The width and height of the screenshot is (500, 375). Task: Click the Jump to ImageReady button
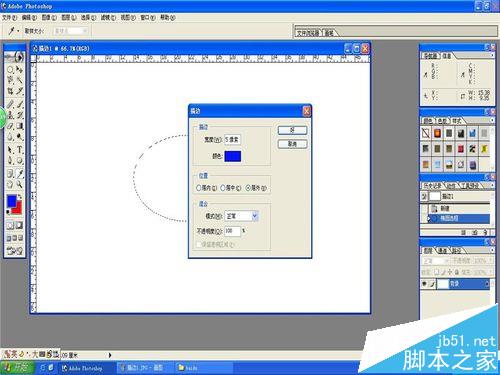point(15,251)
